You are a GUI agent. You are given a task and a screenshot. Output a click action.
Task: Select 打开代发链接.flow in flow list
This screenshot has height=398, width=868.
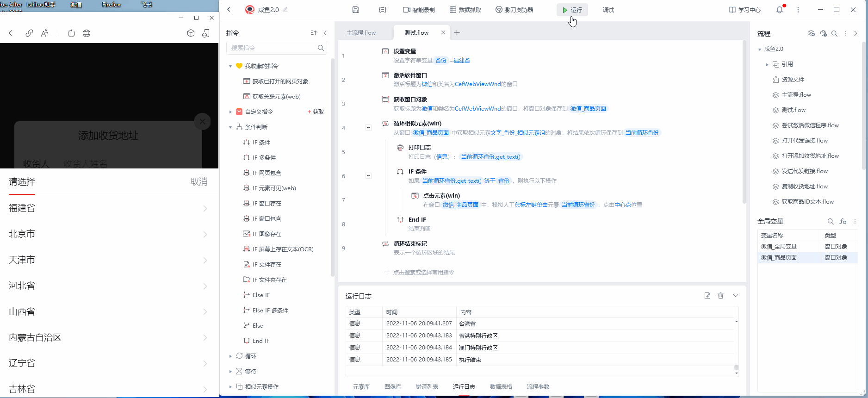pos(804,141)
